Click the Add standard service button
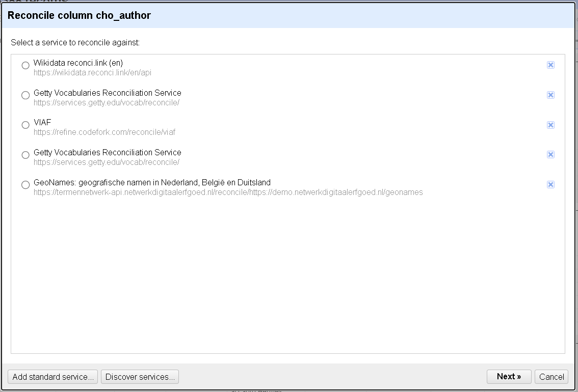Screen dimensions: 578x392 pyautogui.click(x=54, y=377)
